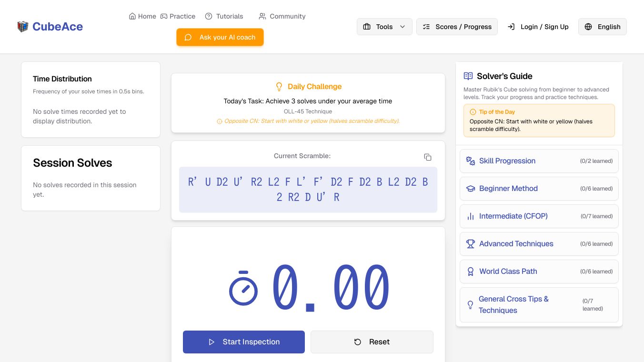Screen dimensions: 644x362
Task: Click the CubeAce cube logo icon
Action: 23,27
